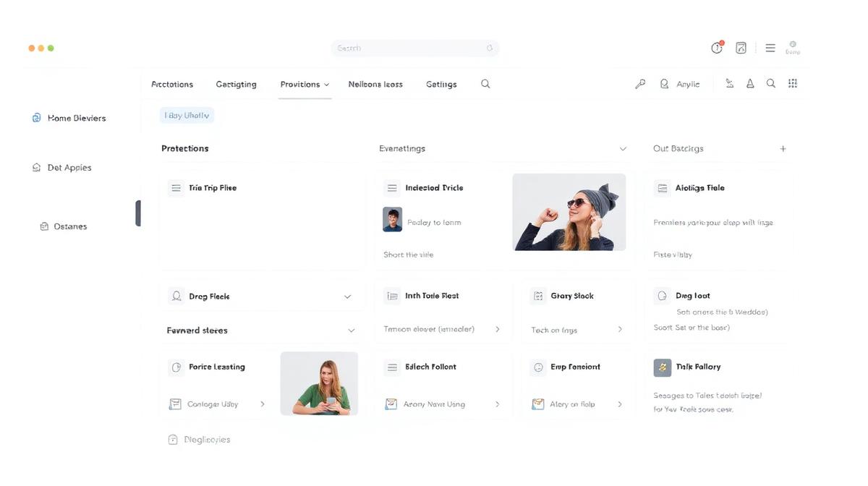Click the key icon in the toolbar
The width and height of the screenshot is (868, 486).
click(x=640, y=84)
